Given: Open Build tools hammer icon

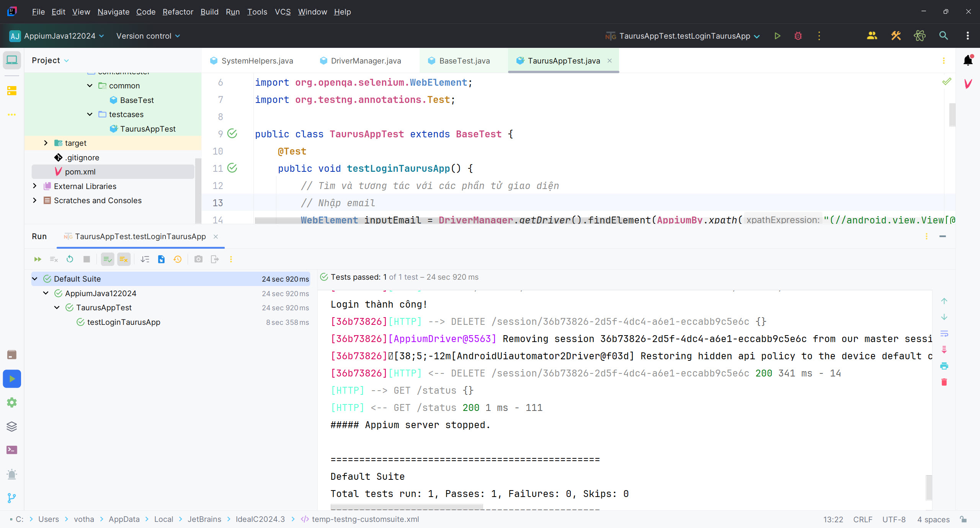Looking at the screenshot, I should click(x=896, y=36).
